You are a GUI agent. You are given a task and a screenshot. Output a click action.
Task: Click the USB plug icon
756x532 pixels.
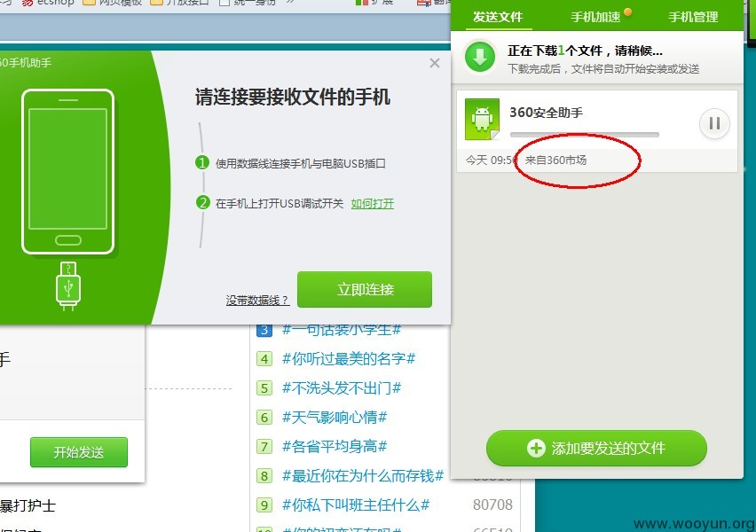coord(68,286)
